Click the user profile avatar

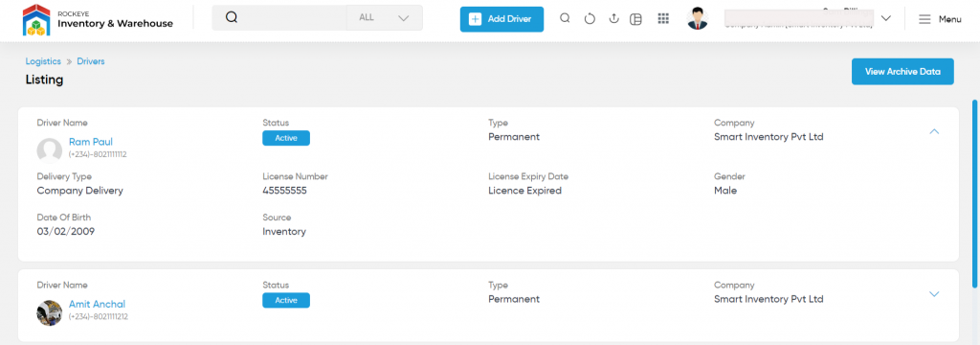(698, 19)
